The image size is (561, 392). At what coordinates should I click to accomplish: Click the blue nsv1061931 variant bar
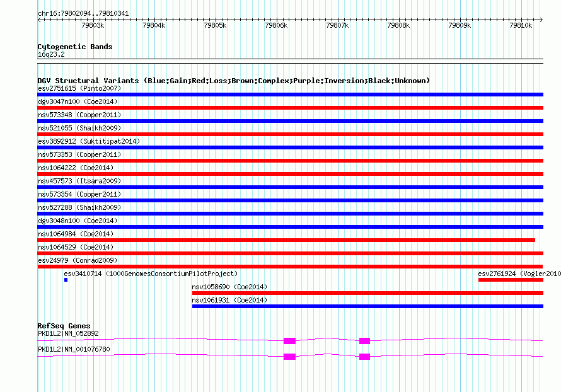pos(367,306)
